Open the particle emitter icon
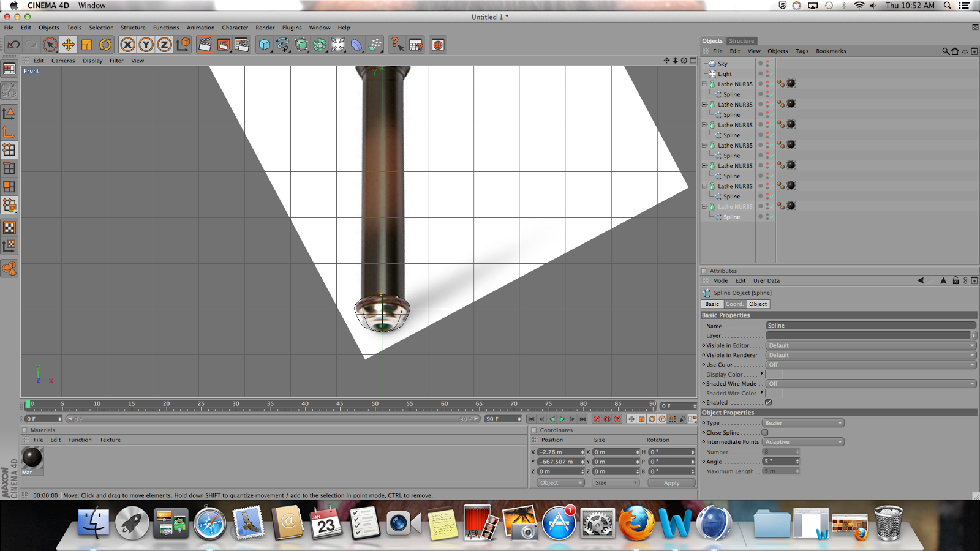 coord(375,45)
